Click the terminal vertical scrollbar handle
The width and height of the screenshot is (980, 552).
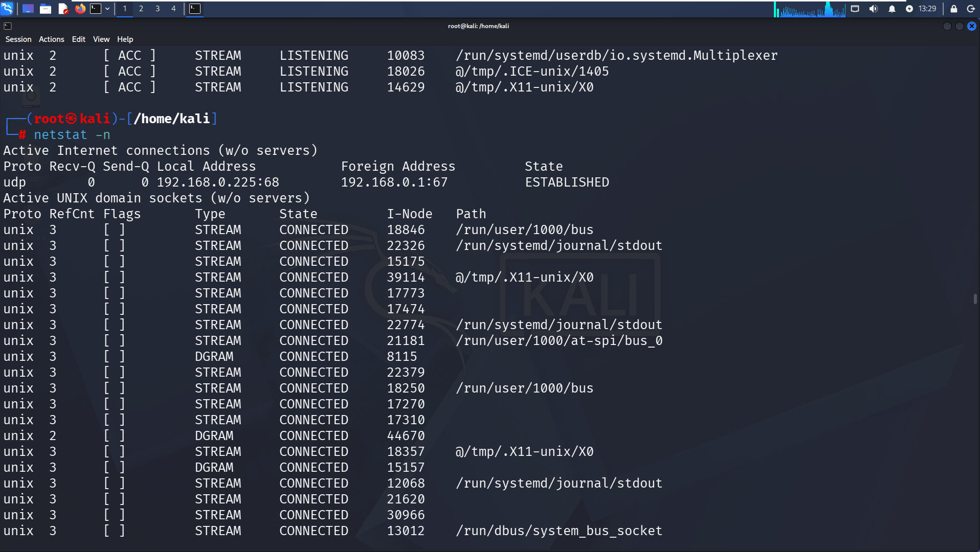pyautogui.click(x=975, y=299)
